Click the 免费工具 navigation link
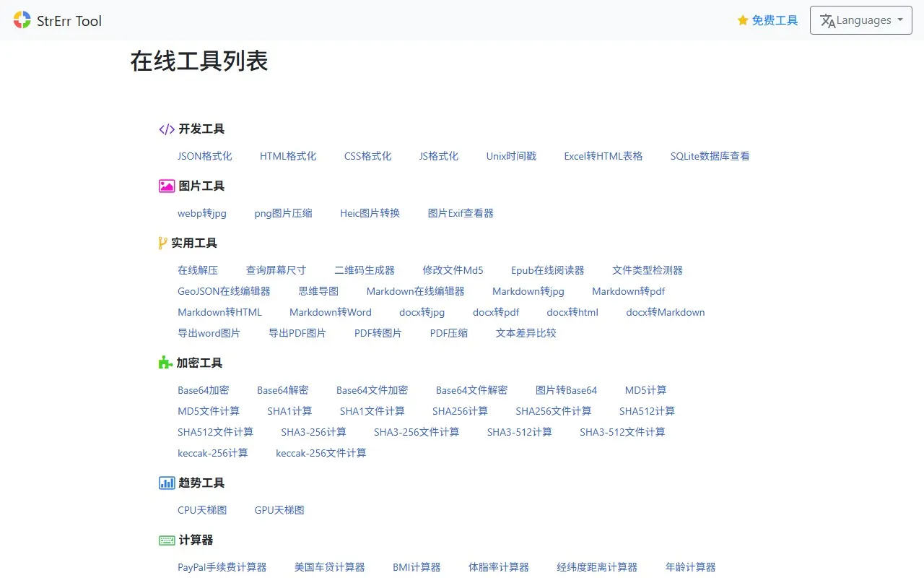The image size is (924, 578). 775,21
